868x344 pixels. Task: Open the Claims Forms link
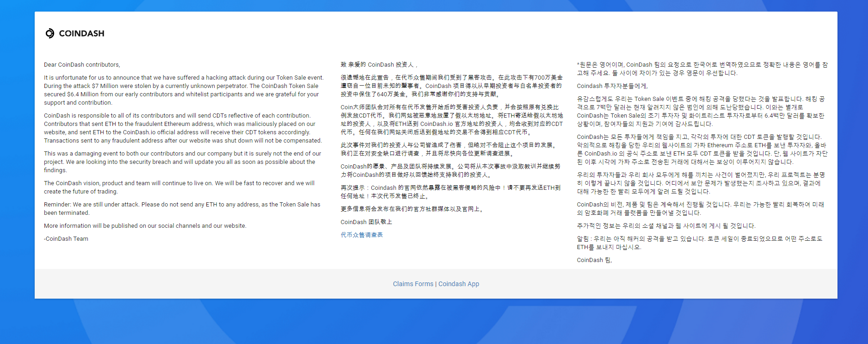[413, 284]
